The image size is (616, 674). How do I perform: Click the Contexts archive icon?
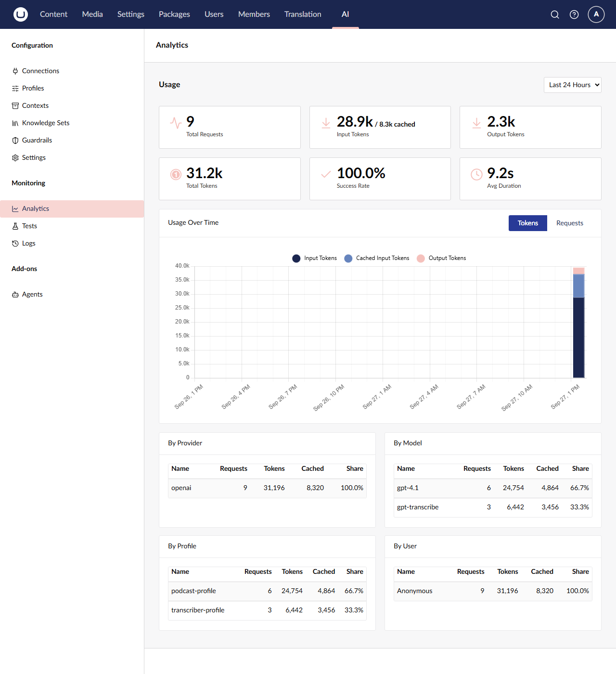click(x=15, y=105)
